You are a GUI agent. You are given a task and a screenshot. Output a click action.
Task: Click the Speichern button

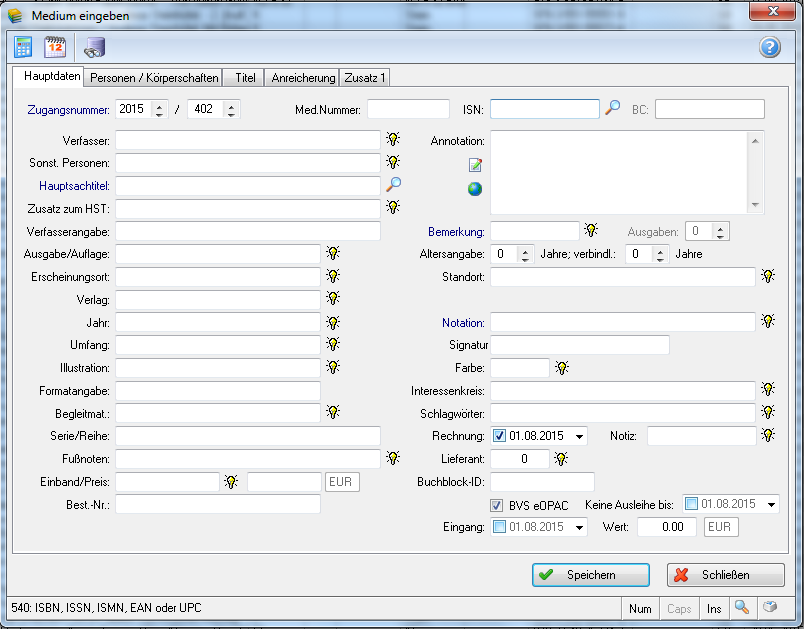coord(590,575)
